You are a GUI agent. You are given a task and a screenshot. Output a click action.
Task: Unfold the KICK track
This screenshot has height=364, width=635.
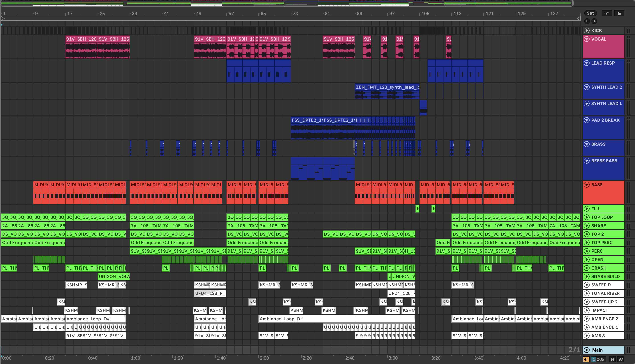pyautogui.click(x=586, y=31)
